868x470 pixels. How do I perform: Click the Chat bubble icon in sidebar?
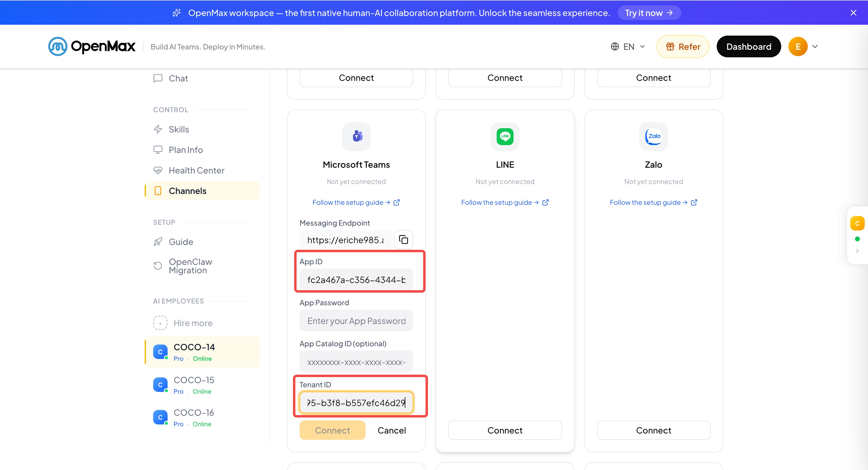click(158, 78)
